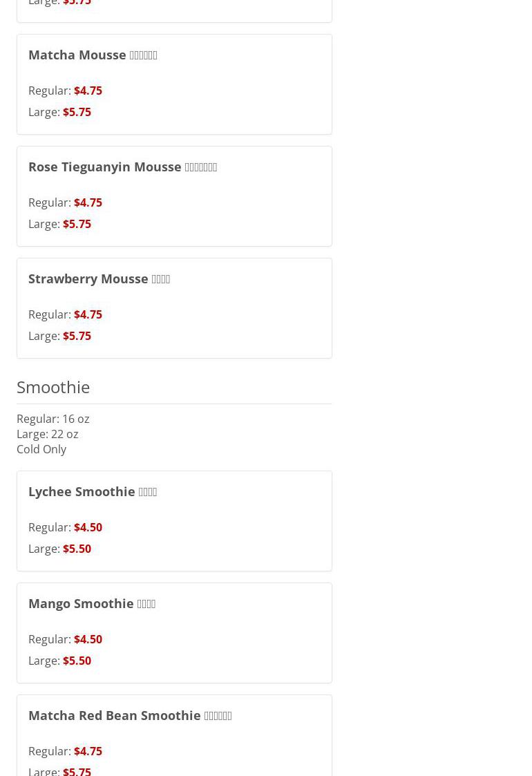Select Matcha Mousse large price $5.75
Screen dimensions: 532x776
77,112
